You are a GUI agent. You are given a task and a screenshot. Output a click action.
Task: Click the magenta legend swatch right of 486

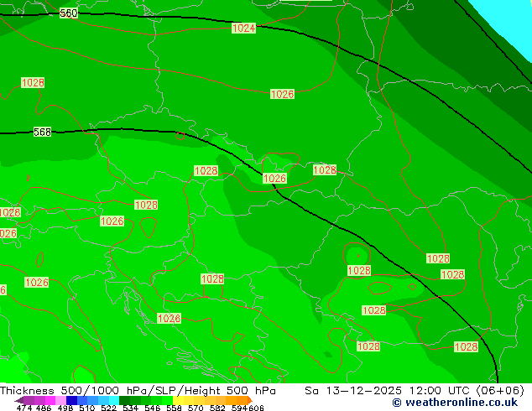(x=50, y=400)
